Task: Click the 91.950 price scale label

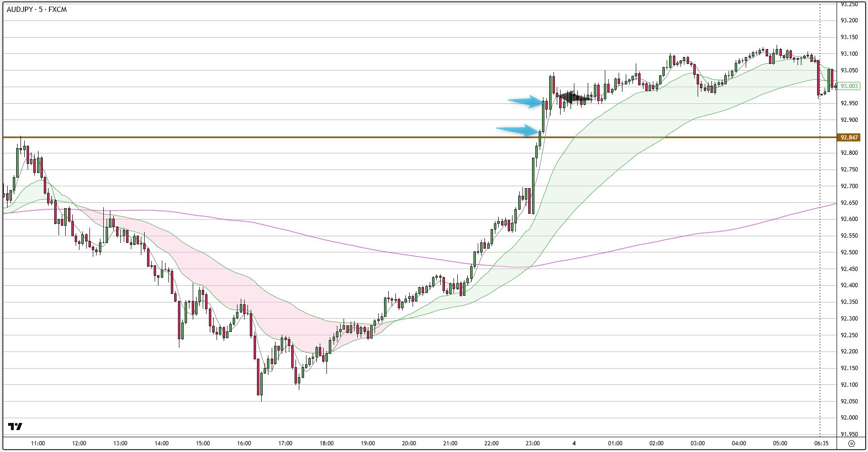Action: (849, 434)
